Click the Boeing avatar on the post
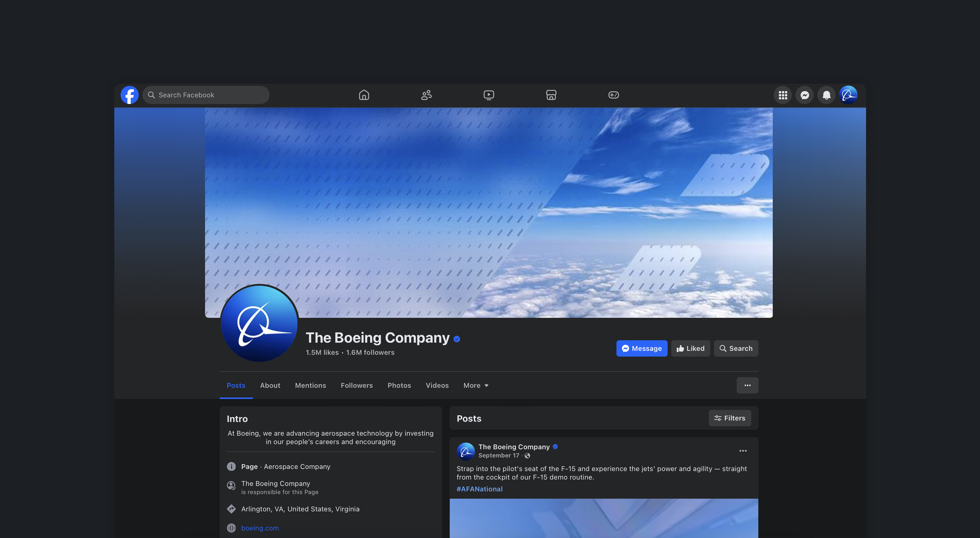Image resolution: width=980 pixels, height=538 pixels. point(466,451)
